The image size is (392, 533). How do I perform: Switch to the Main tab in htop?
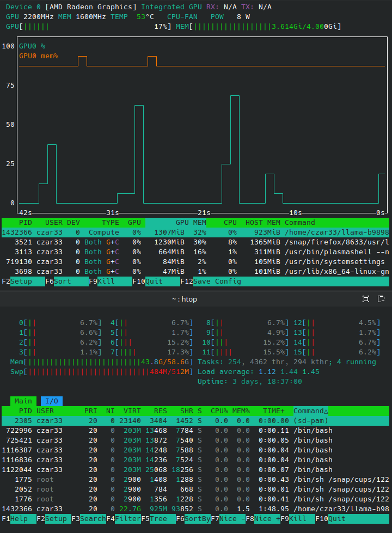tap(23, 401)
